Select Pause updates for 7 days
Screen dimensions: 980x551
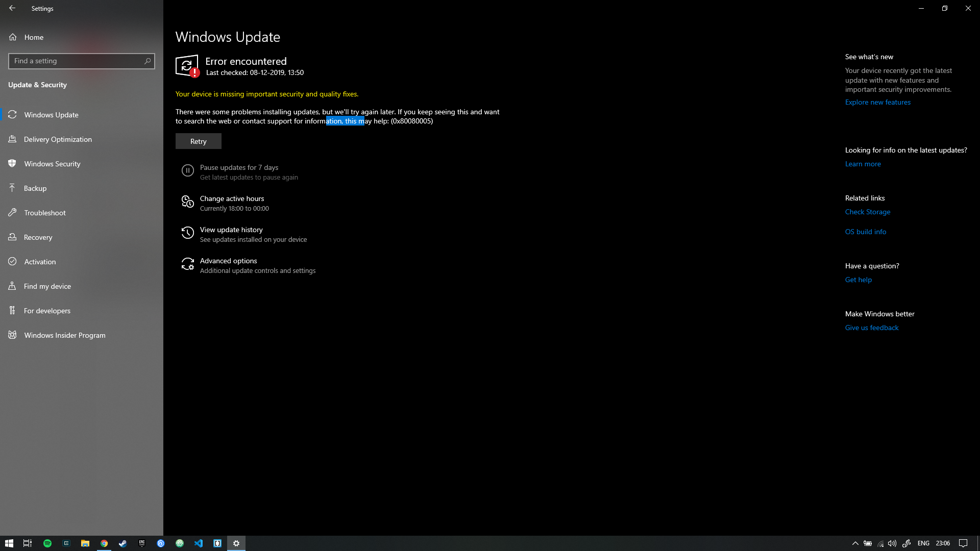click(x=239, y=167)
